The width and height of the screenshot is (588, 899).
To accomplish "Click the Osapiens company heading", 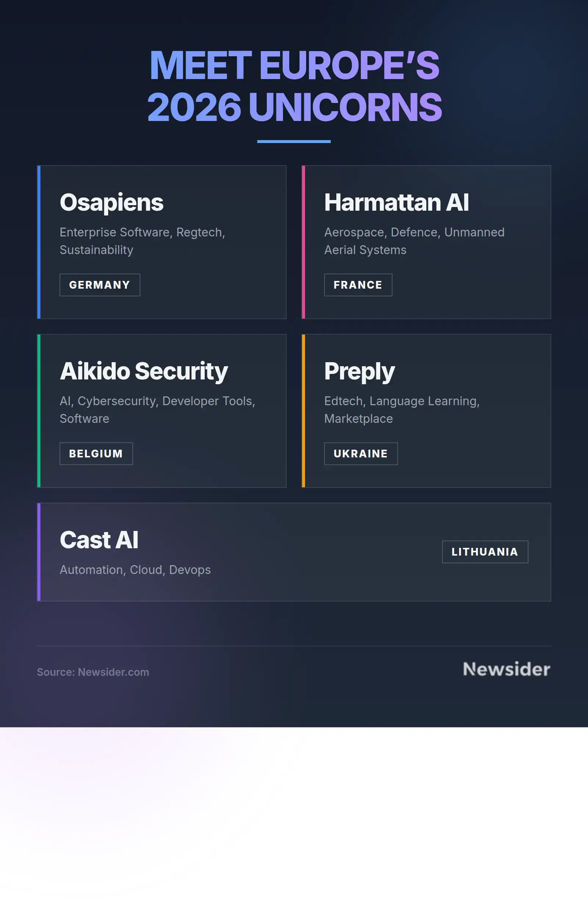I will (111, 203).
